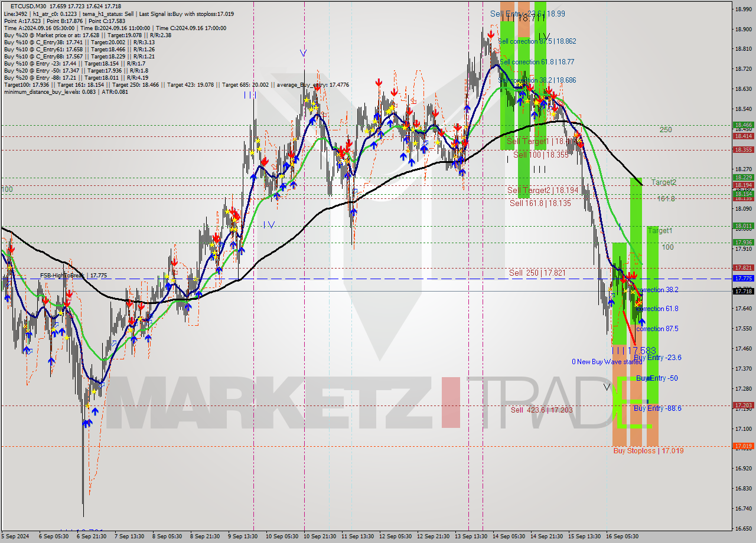The height and width of the screenshot is (543, 756).
Task: Click the '11 Sep 13:30' time label
Action: pos(359,537)
